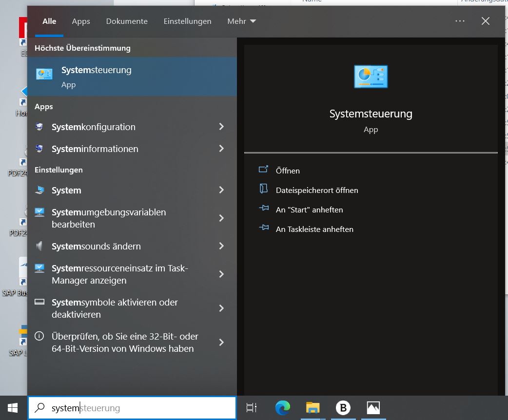Pin Systemsteuerung via An Taskleiste anheften
The width and height of the screenshot is (508, 420).
[314, 229]
